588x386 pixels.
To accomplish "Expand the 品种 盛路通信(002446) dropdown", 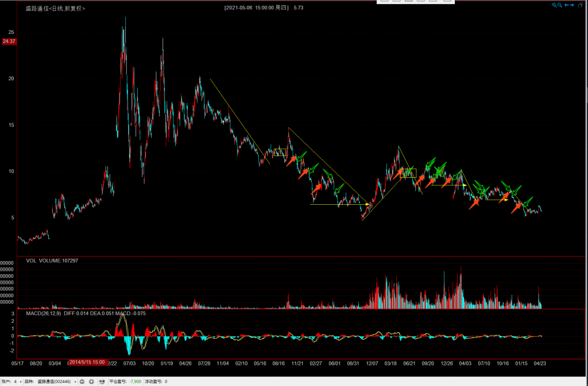I will 75,381.
